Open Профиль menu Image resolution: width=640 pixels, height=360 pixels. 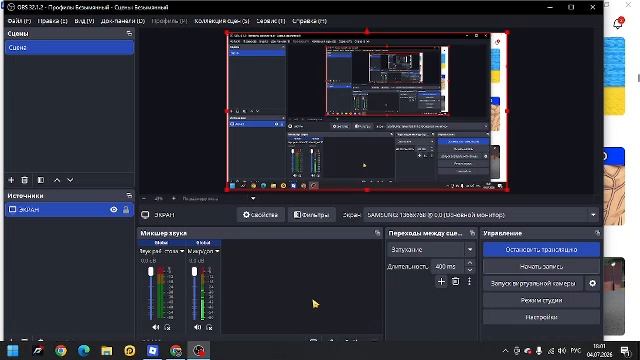169,21
